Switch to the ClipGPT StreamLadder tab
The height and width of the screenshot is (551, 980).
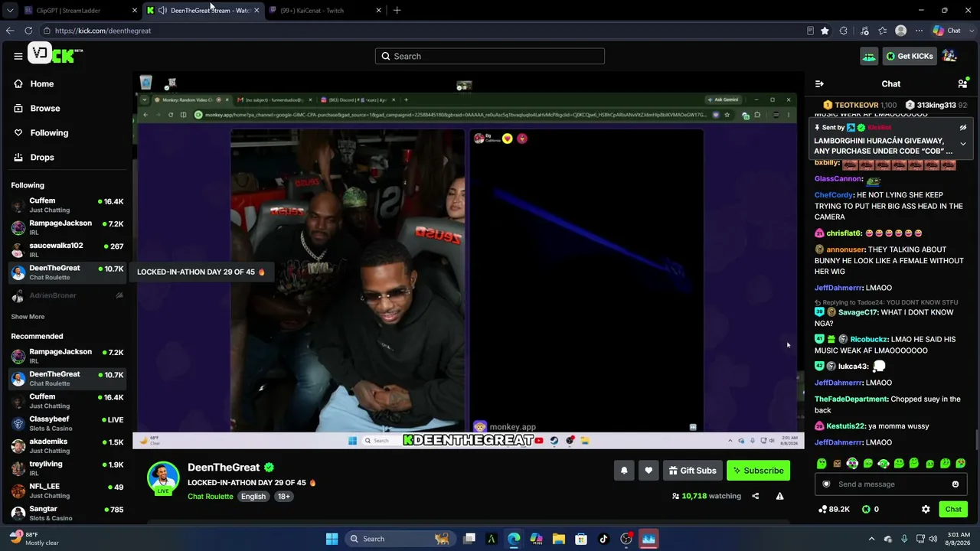point(81,11)
